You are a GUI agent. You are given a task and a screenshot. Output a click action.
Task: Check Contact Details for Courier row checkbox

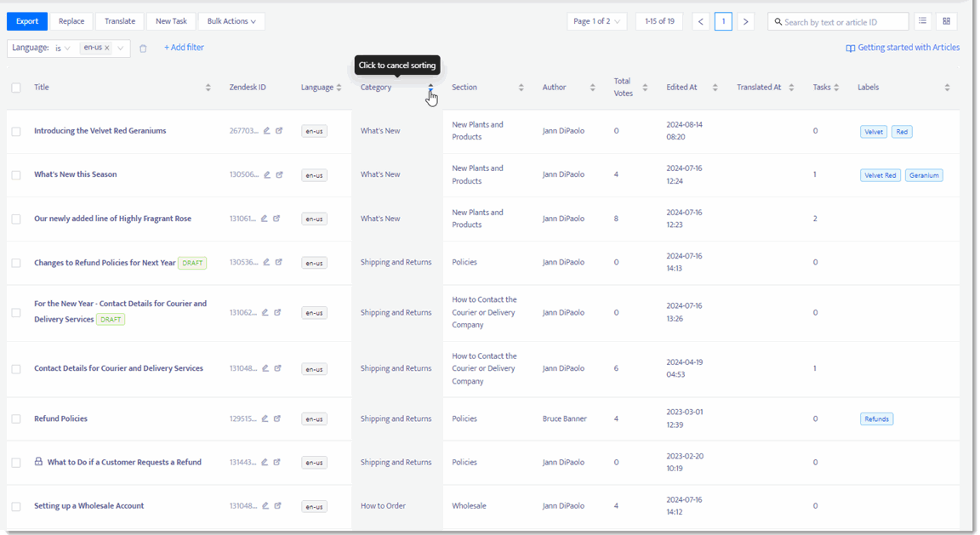point(16,369)
